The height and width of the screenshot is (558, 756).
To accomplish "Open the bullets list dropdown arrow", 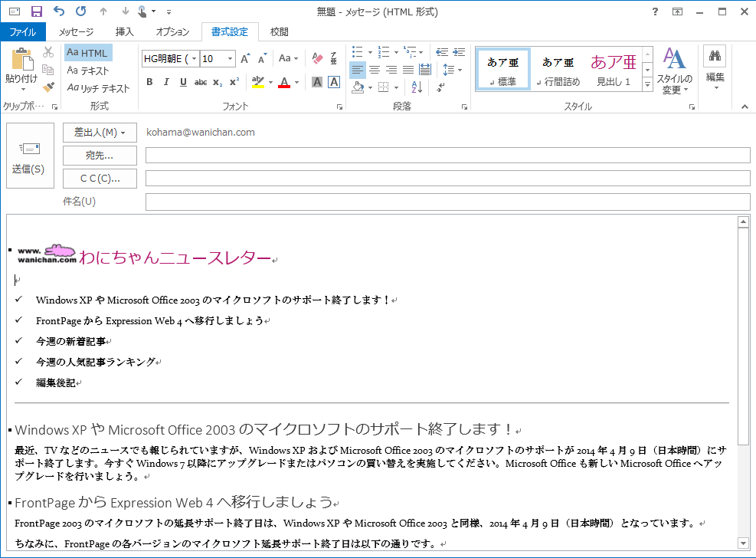I will coord(370,52).
